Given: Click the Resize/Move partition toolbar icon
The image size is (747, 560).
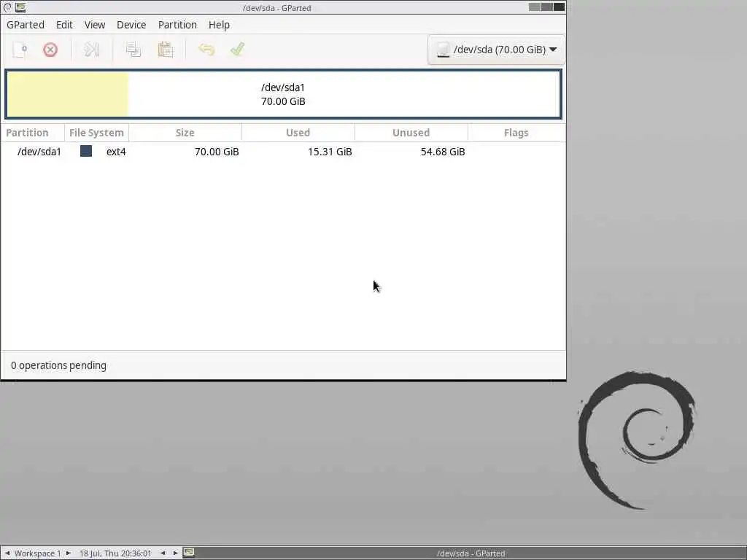Looking at the screenshot, I should pyautogui.click(x=91, y=50).
